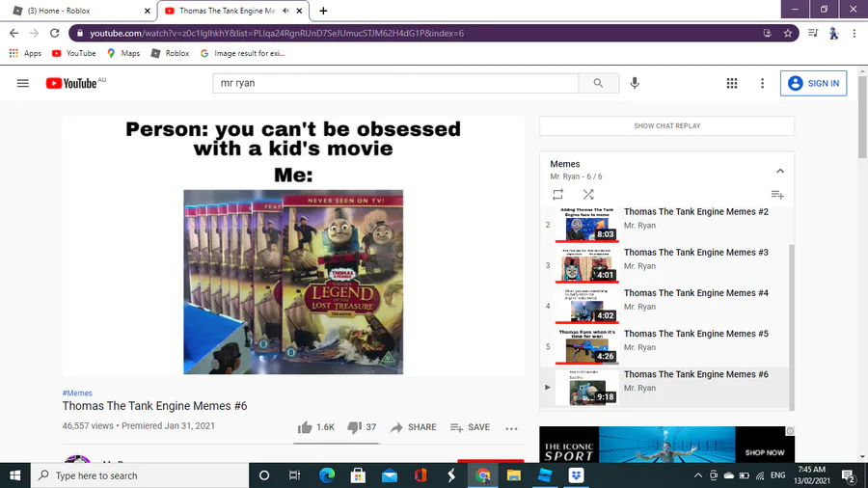The image size is (868, 488).
Task: Close the YouTube tab
Action: [300, 11]
